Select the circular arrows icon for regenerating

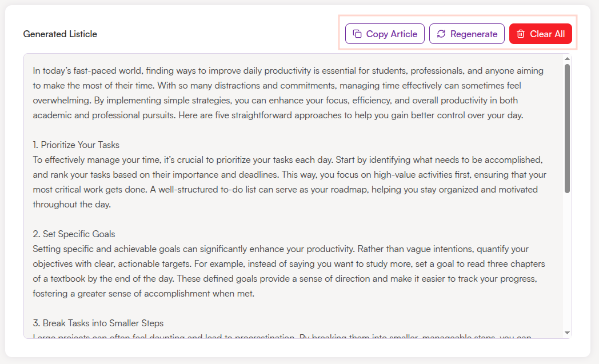[x=441, y=34]
